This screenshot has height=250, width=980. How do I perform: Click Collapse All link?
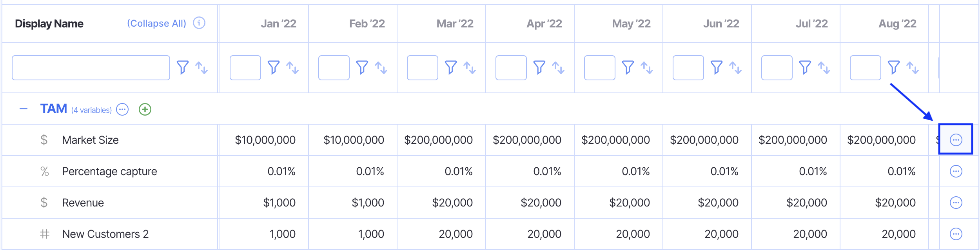pyautogui.click(x=156, y=24)
